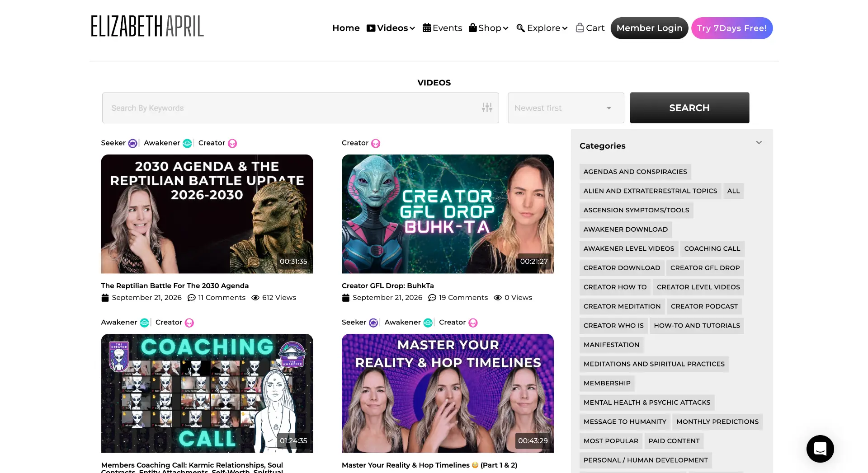The width and height of the screenshot is (868, 473).
Task: Click views eye icon for Creator GFL Drop
Action: 498,298
